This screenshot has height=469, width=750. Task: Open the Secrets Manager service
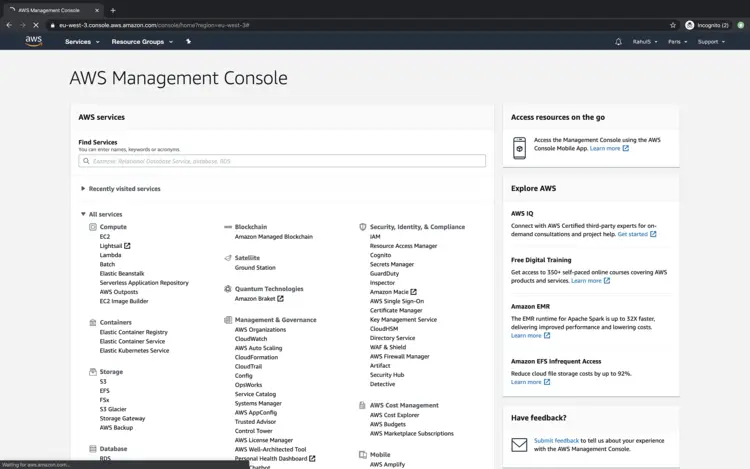point(392,264)
